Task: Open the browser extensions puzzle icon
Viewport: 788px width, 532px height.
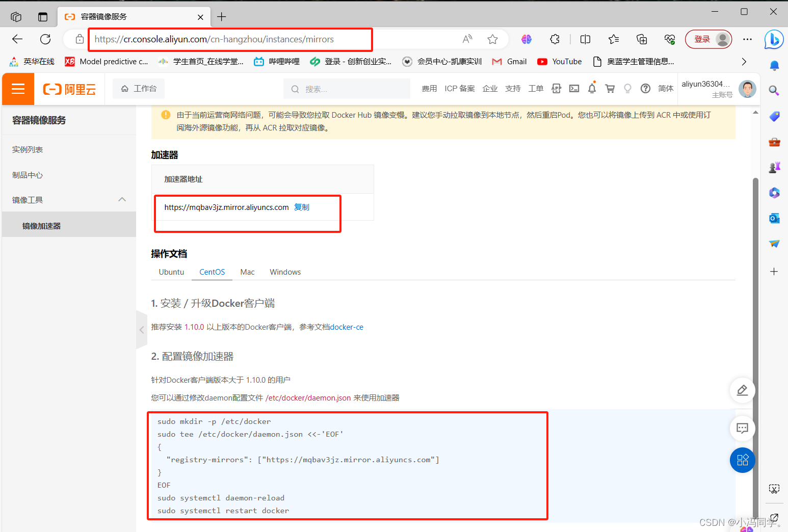Action: (555, 39)
